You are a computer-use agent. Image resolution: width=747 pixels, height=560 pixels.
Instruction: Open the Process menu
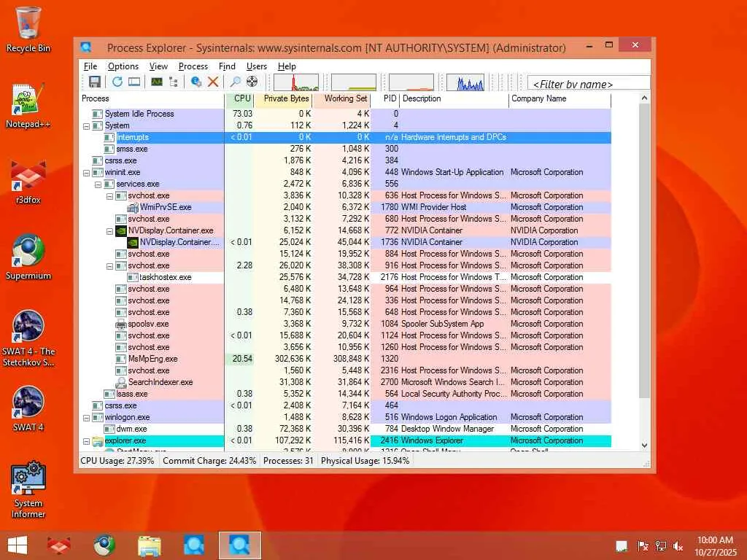(193, 66)
